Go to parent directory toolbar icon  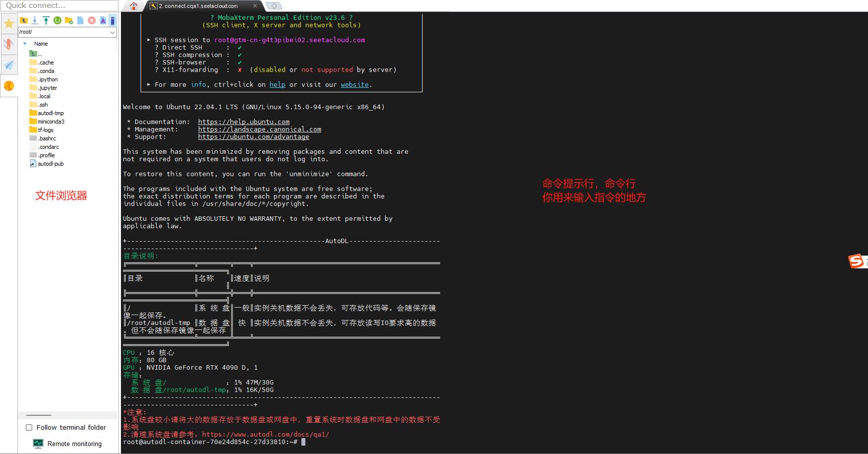click(24, 20)
